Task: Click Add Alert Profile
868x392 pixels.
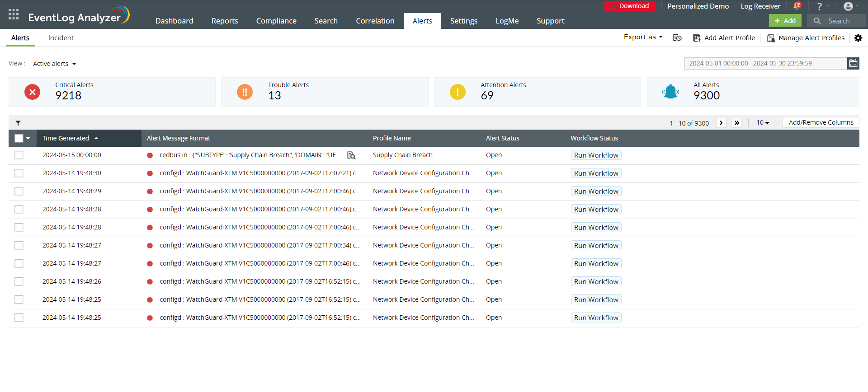Action: tap(729, 38)
